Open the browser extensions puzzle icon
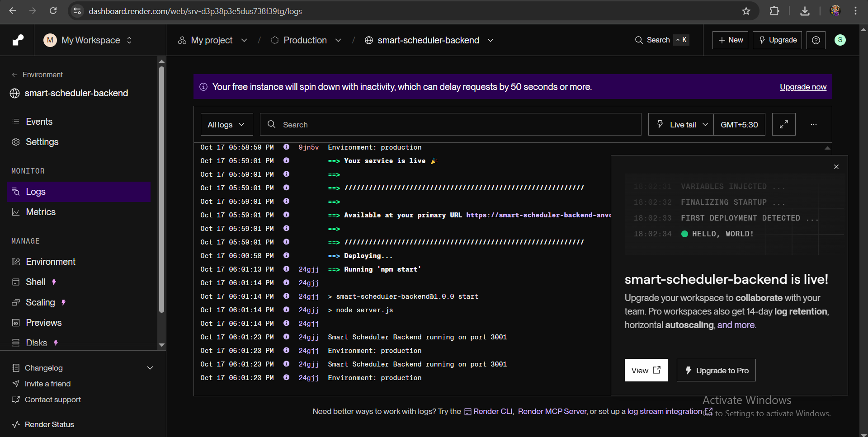Screen dimensions: 868x437 click(774, 11)
